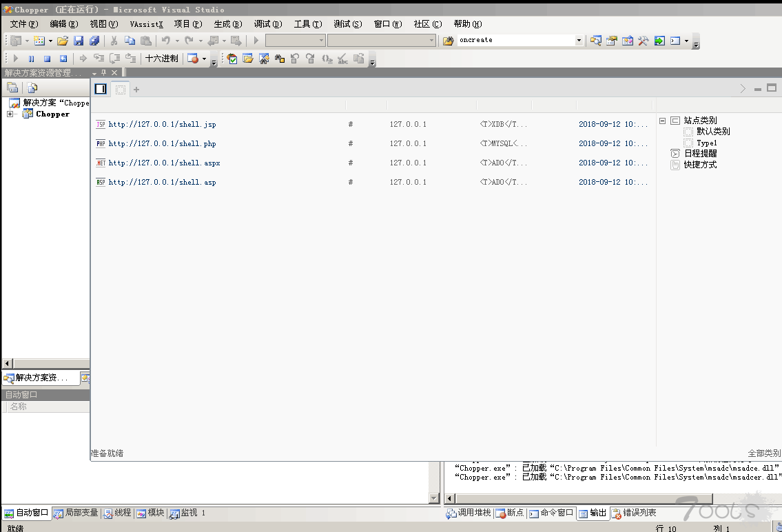Open the Object Browser toolbar icon
Screen dimensions: 782x532
[628, 41]
